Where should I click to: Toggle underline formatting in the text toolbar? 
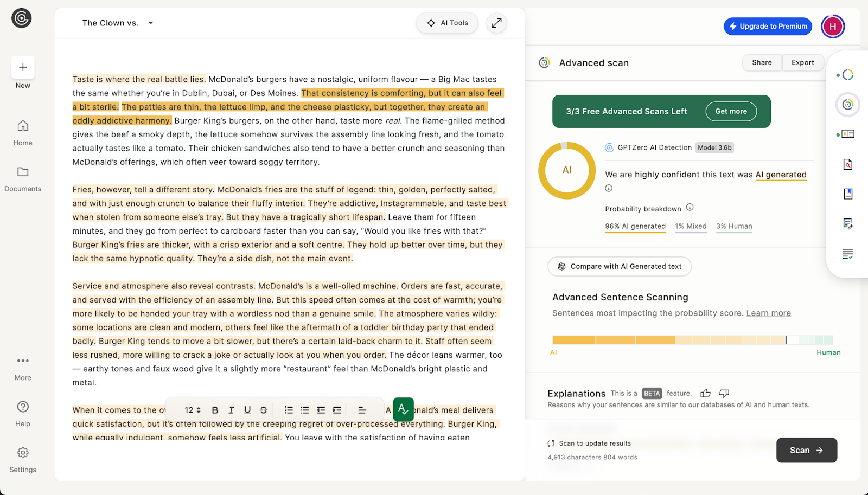coord(247,410)
